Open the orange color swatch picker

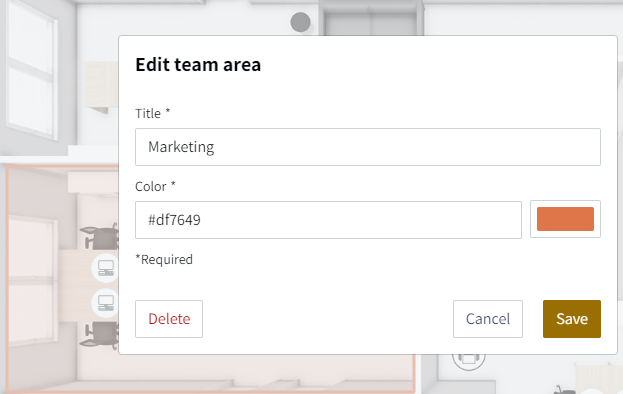(565, 219)
